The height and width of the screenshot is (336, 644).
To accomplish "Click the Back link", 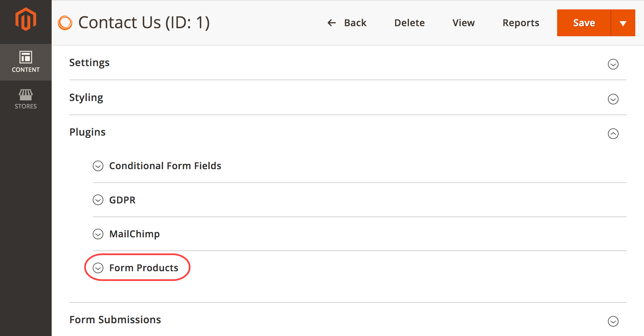I will click(x=355, y=22).
